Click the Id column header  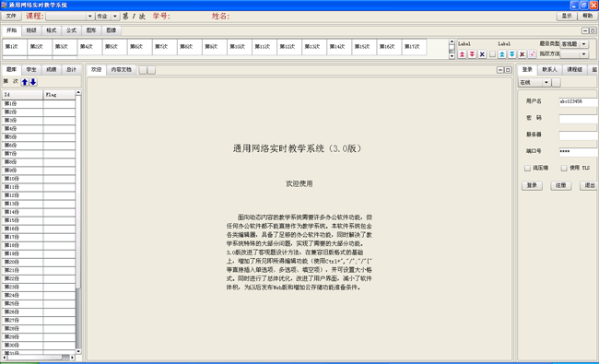pos(22,95)
